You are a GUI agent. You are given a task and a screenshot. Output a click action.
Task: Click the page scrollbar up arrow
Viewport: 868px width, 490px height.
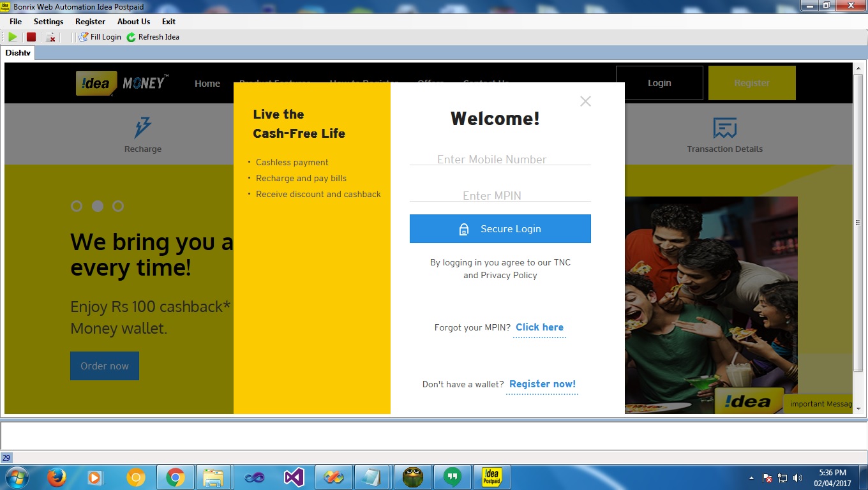(x=858, y=68)
